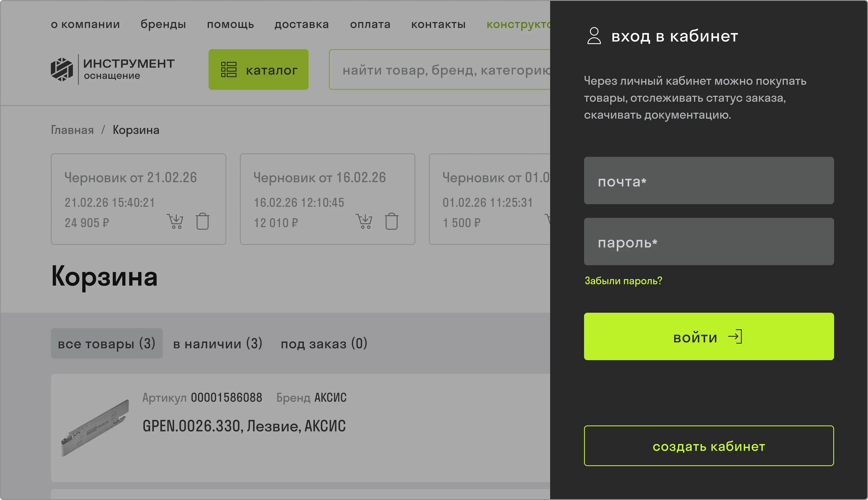Restore draft from 16.02.26 to cart
This screenshot has width=868, height=500.
[x=364, y=221]
